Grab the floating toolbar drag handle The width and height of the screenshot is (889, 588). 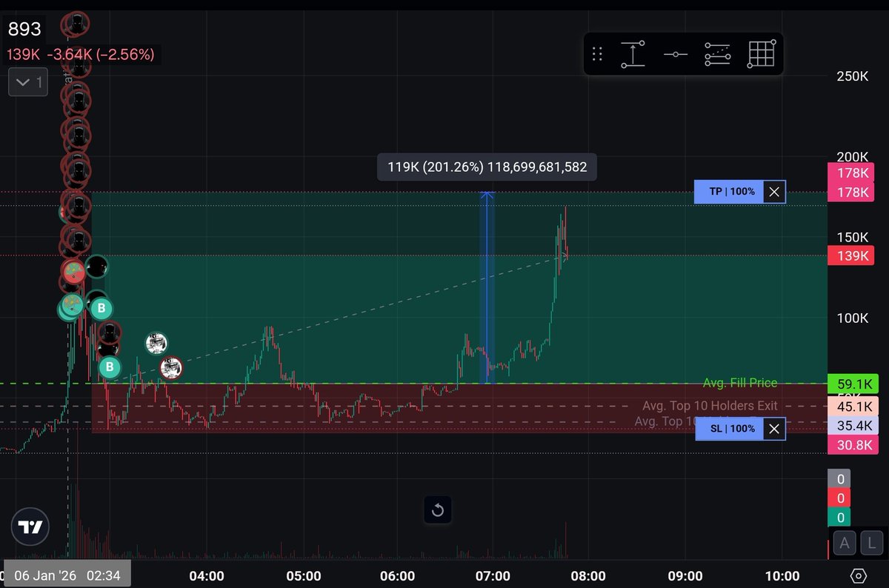[597, 54]
